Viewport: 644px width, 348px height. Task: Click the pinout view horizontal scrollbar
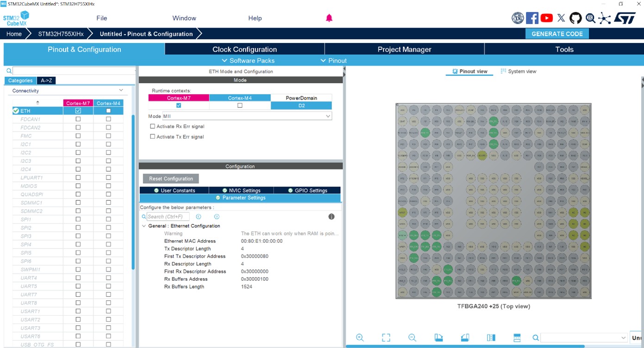pos(465,346)
